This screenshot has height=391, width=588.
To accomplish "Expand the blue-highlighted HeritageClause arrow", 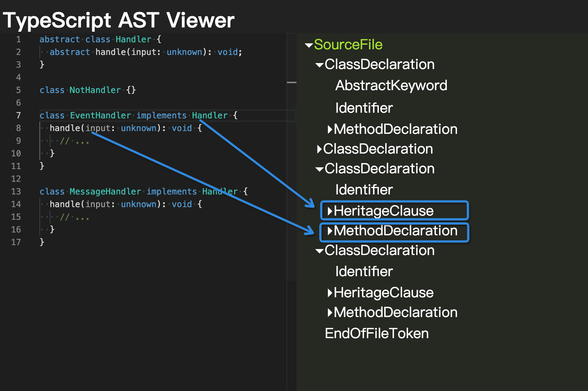I will click(x=330, y=211).
